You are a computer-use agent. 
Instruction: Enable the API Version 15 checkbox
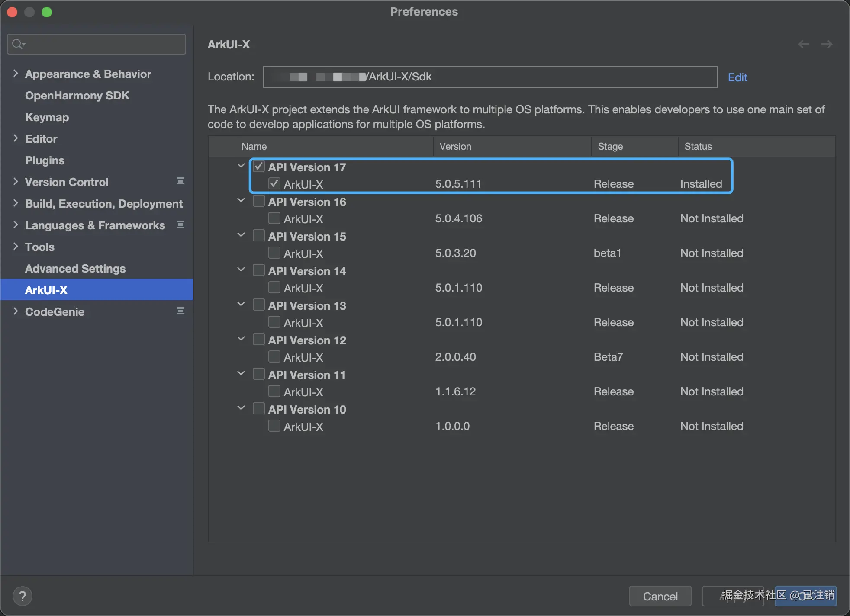pos(259,235)
